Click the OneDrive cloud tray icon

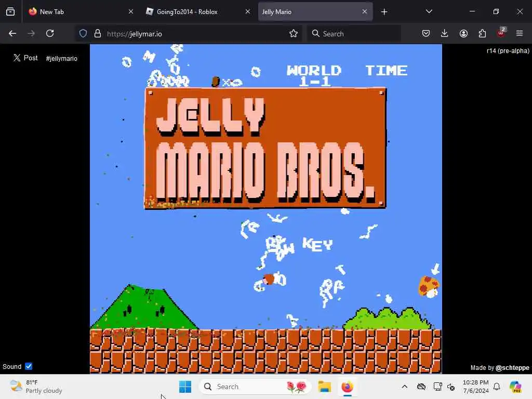(421, 387)
